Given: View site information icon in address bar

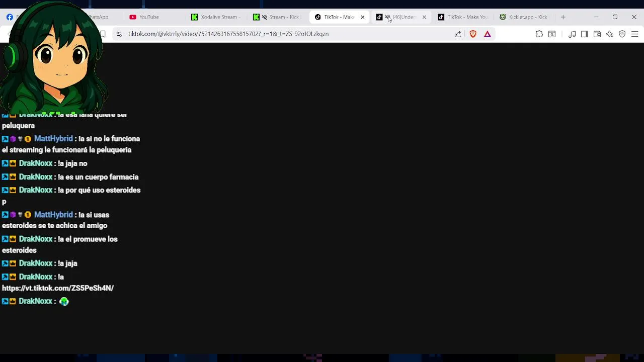Looking at the screenshot, I should tap(119, 34).
